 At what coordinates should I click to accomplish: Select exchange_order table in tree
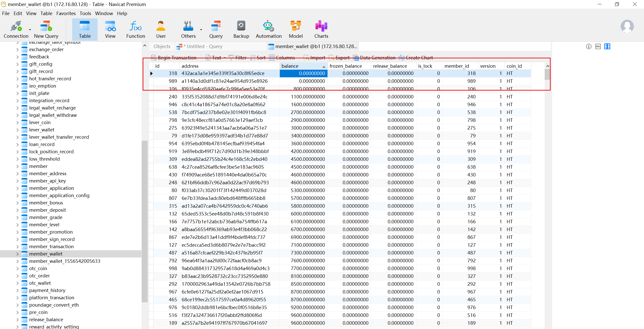click(x=46, y=50)
